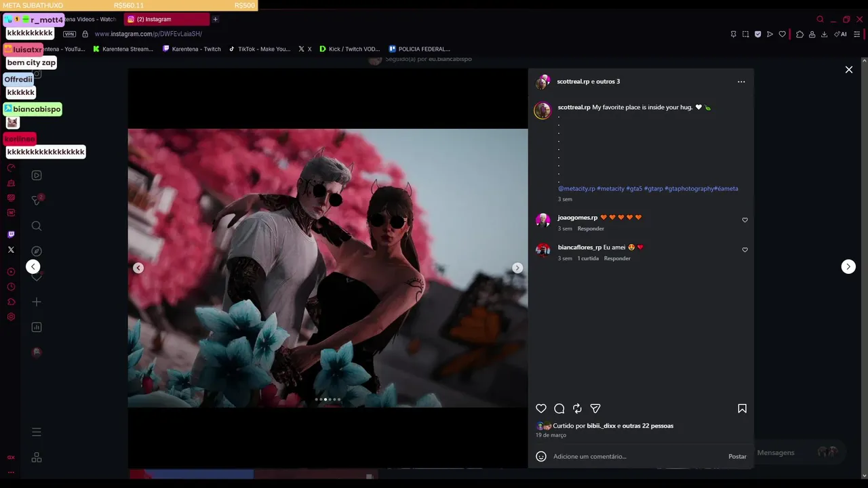Toggle the VPN badge in address bar

tap(69, 34)
